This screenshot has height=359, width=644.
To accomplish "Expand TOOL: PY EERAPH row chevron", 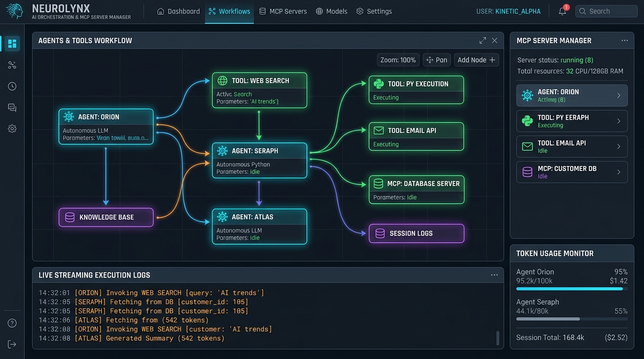I will 619,121.
